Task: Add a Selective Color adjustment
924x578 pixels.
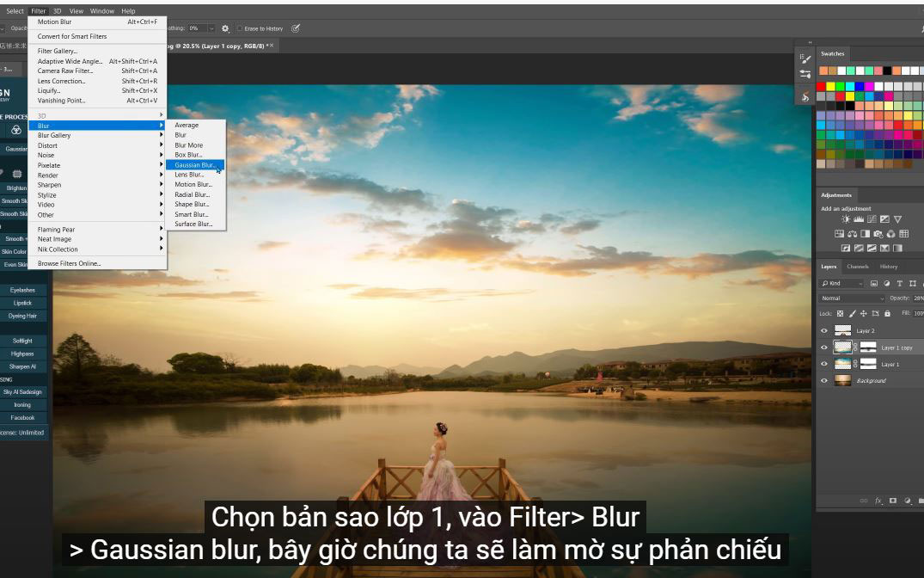Action: pos(884,249)
